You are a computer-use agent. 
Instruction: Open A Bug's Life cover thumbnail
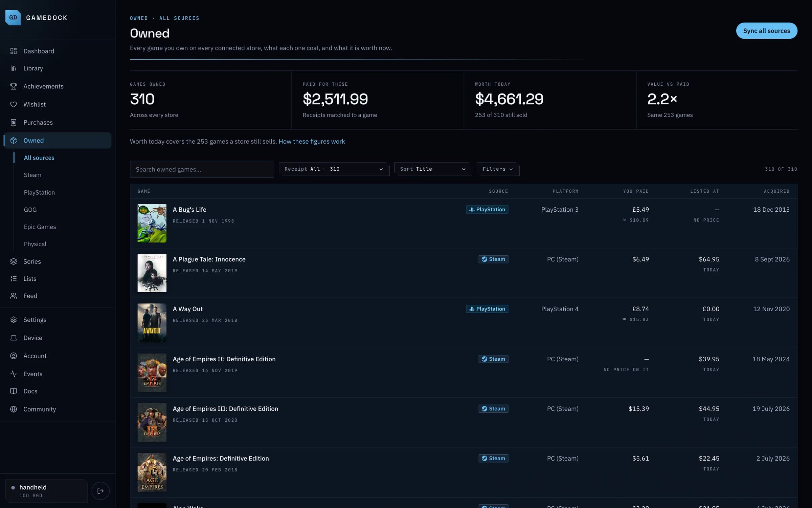[x=152, y=223]
